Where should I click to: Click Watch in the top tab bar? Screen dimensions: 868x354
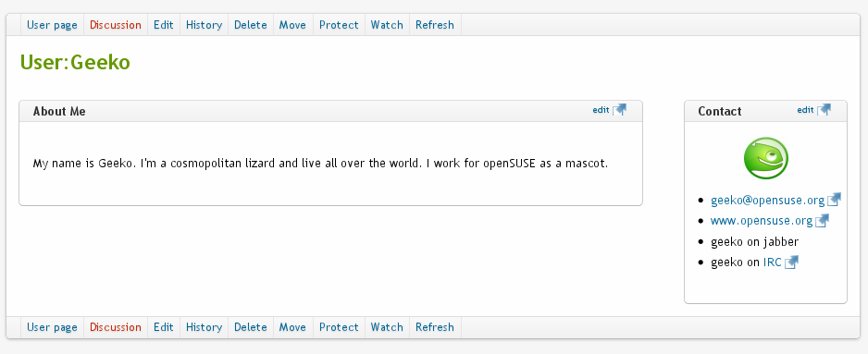coord(387,25)
